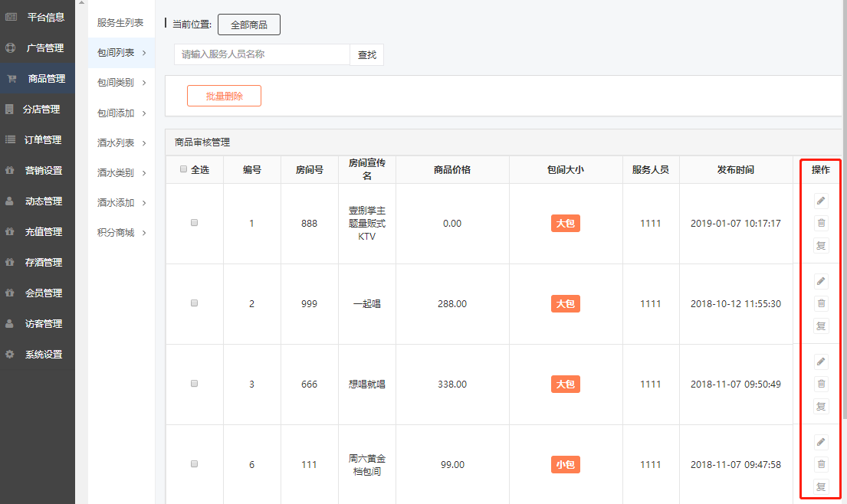This screenshot has width=847, height=504.
Task: Click the 大包 tag in row 999
Action: click(566, 304)
